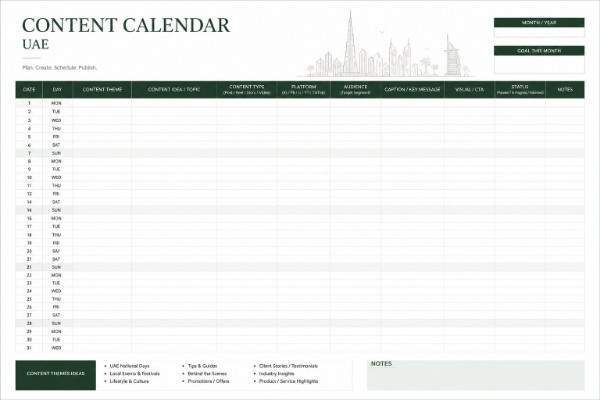Click the WED cell beside date 10

[x=57, y=178]
